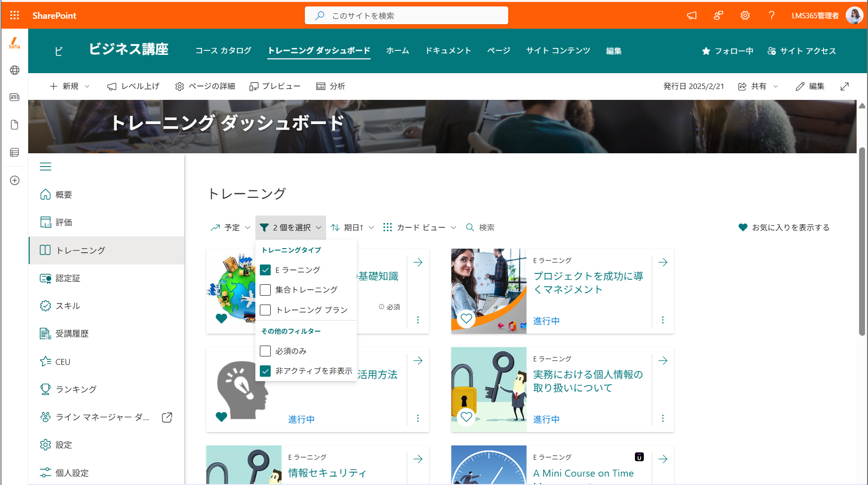Open arrow on 基礎知識 card
The width and height of the screenshot is (868, 485).
pos(418,262)
